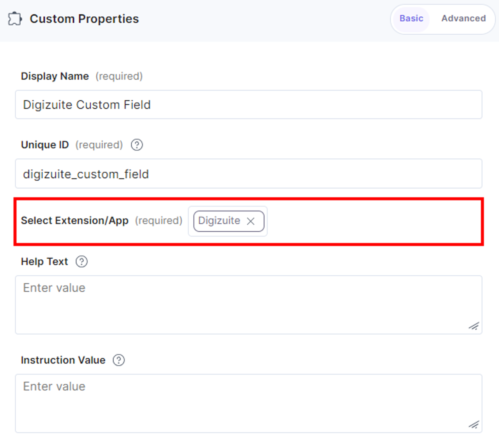Click inside the Instruction Value textarea
The image size is (499, 448).
[x=249, y=403]
